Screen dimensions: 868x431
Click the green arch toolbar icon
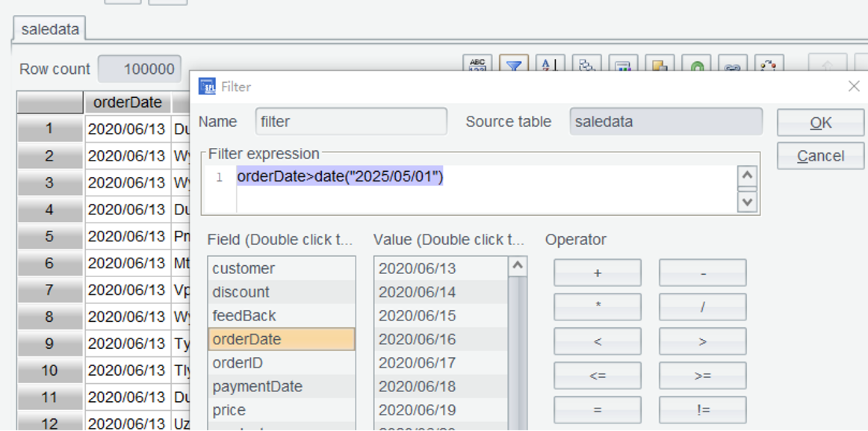[696, 66]
